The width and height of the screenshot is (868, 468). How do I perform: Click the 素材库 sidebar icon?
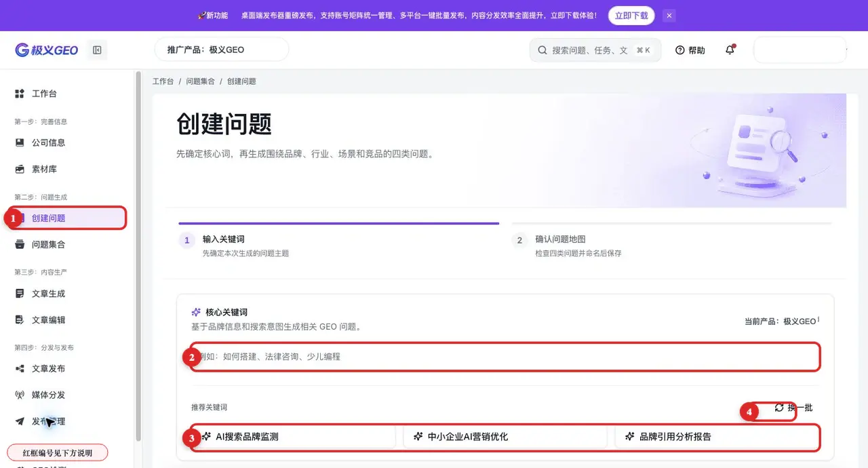tap(20, 169)
